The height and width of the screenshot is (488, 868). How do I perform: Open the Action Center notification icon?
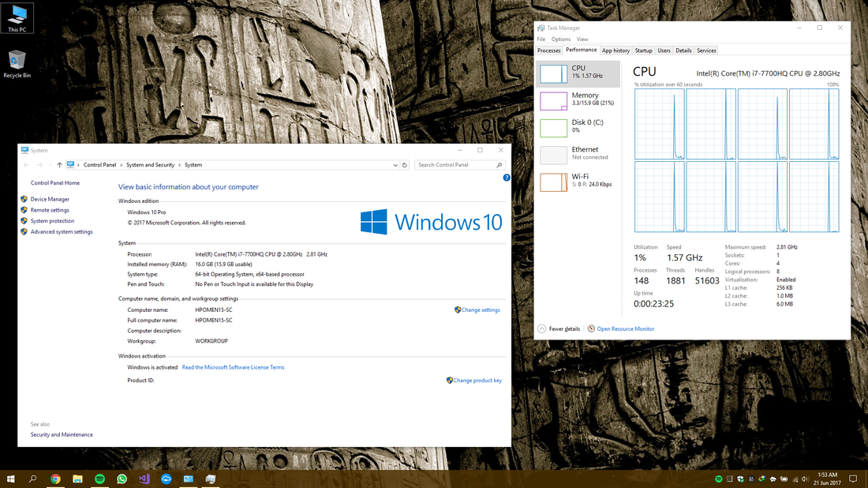[x=853, y=479]
